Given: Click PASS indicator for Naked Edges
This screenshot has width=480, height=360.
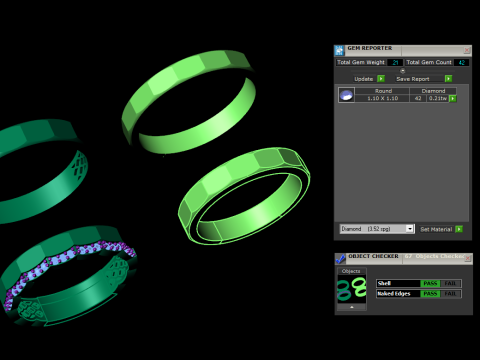Looking at the screenshot, I should pyautogui.click(x=430, y=294).
